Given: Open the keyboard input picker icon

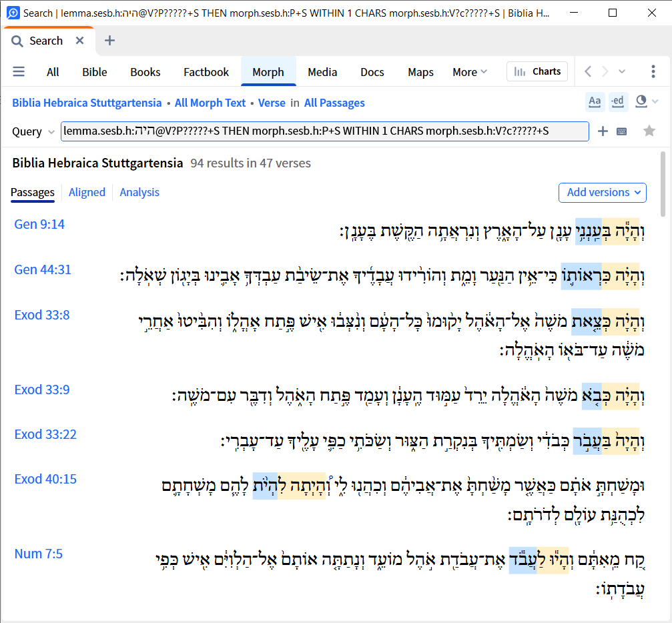Looking at the screenshot, I should tap(621, 131).
